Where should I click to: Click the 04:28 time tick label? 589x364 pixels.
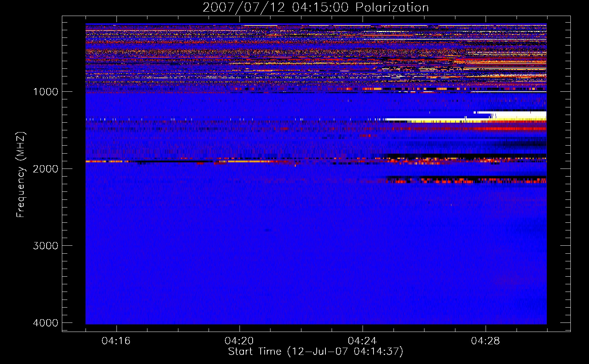coord(486,341)
